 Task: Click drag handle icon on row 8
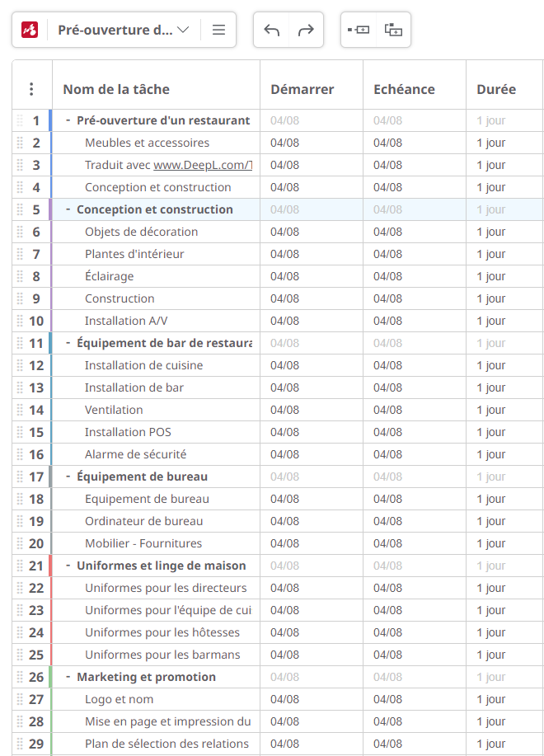tap(20, 277)
